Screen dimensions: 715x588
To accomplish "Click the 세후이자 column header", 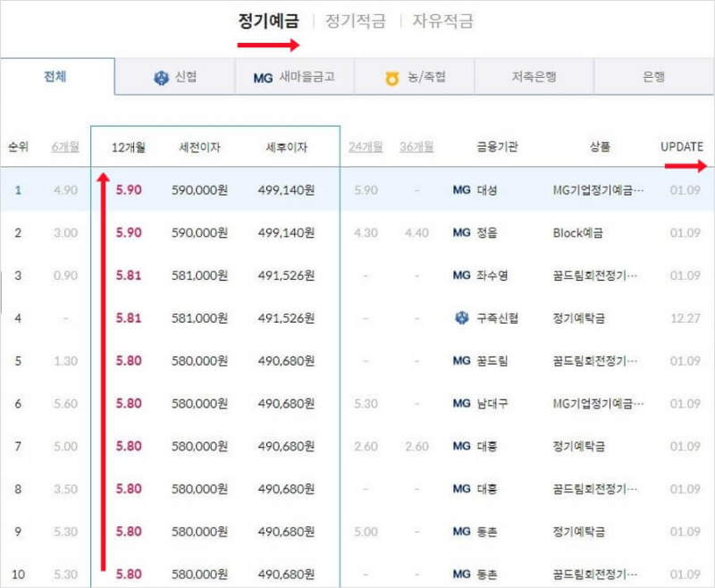I will 287,147.
